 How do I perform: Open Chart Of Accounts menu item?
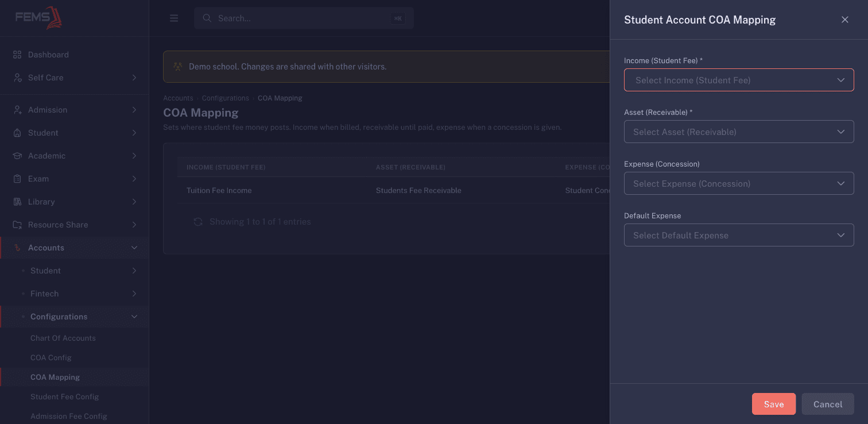63,338
